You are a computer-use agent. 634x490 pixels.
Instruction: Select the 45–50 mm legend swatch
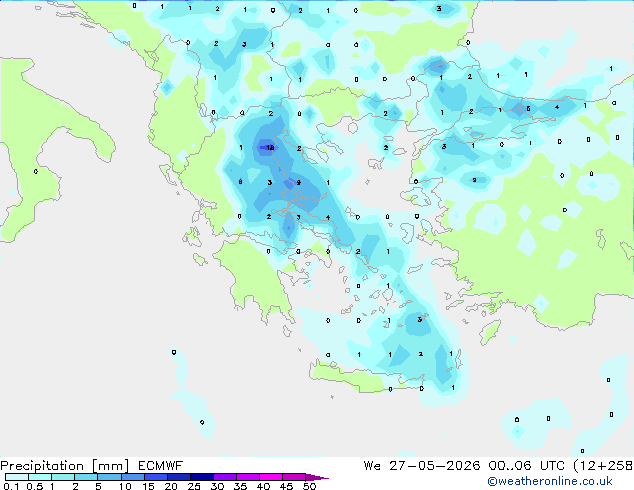click(x=294, y=477)
